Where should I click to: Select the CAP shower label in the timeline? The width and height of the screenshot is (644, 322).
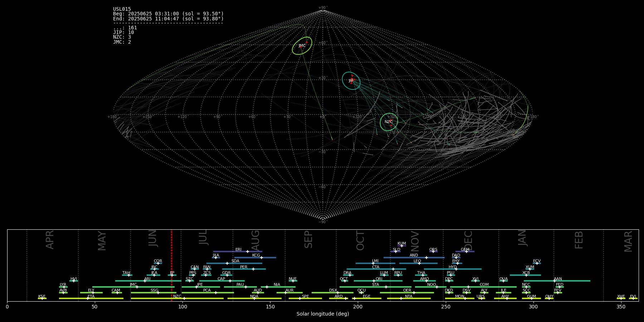[221, 279]
